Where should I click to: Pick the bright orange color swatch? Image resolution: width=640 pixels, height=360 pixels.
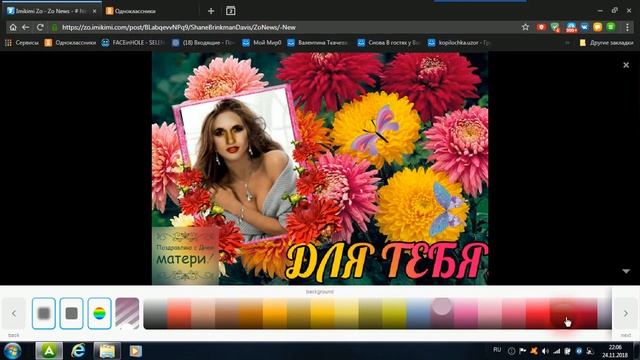[275, 313]
